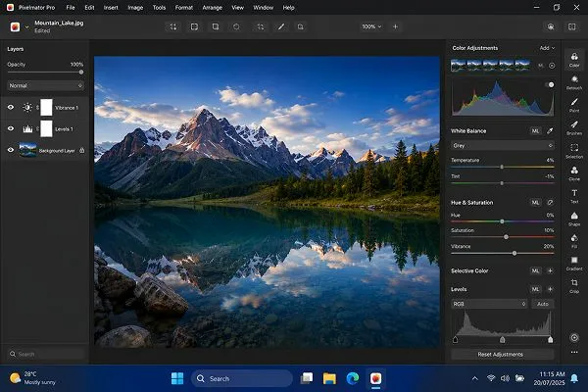Click the Pixelmator document icon by filename
The width and height of the screenshot is (588, 392).
(x=15, y=27)
